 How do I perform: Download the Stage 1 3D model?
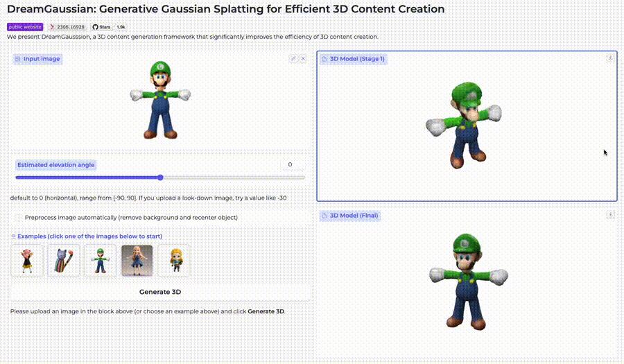(x=610, y=58)
